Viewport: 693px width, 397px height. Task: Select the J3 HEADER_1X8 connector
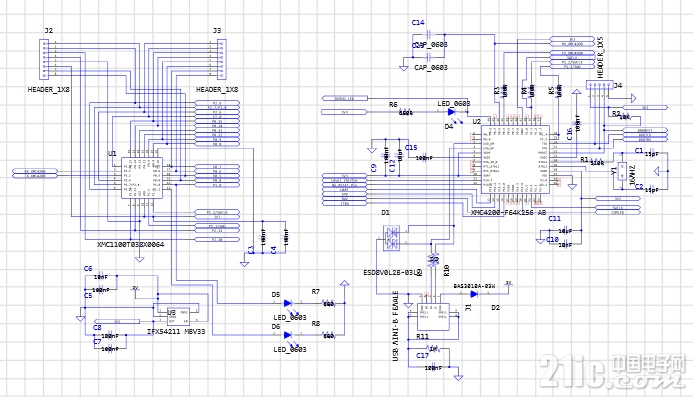[222, 59]
